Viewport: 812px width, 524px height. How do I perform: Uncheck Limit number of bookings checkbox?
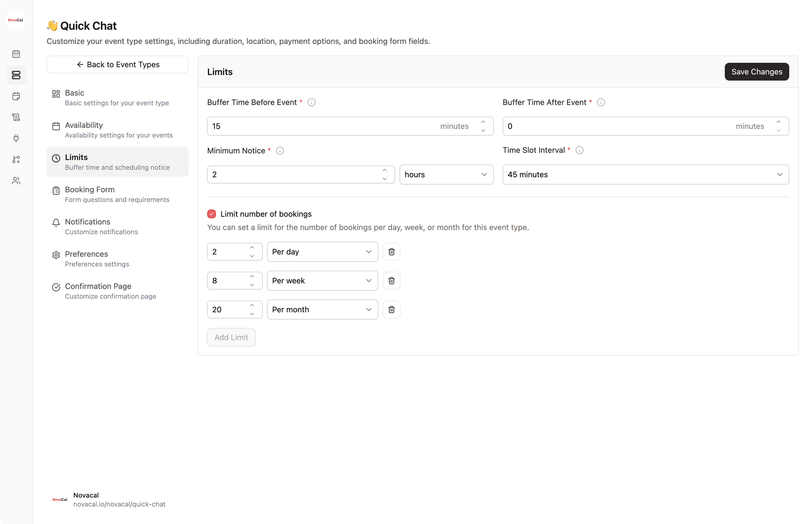pos(212,214)
